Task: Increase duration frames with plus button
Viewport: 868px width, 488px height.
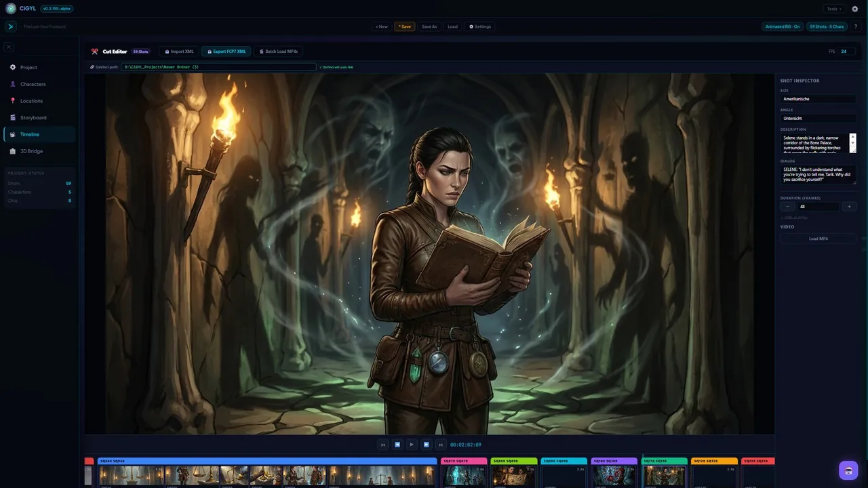Action: click(x=849, y=207)
